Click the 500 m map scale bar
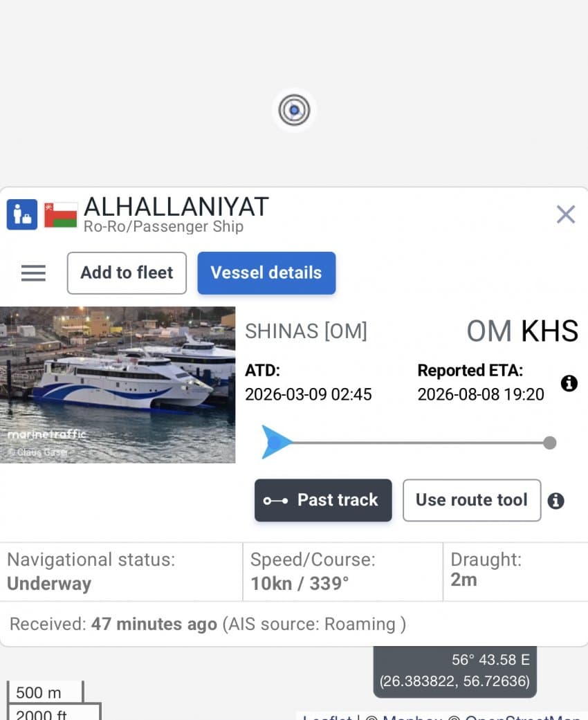Screen dimensions: 588x720 (x=45, y=692)
